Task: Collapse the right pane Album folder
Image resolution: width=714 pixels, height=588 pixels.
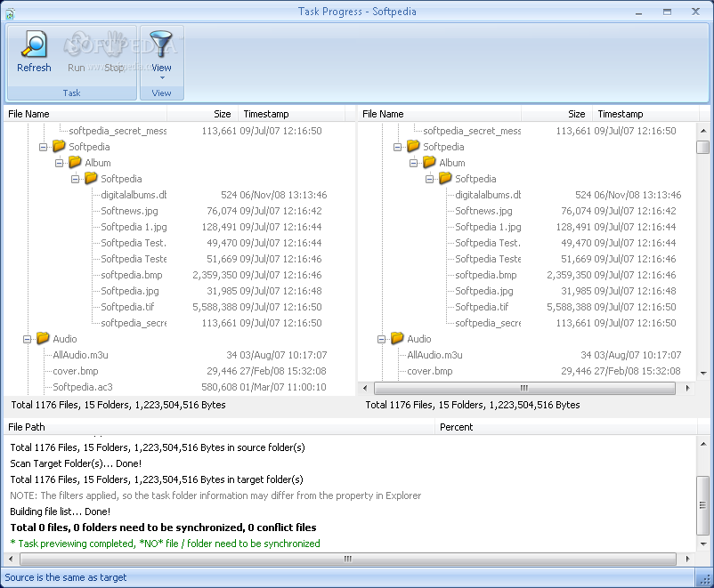Action: (x=413, y=163)
